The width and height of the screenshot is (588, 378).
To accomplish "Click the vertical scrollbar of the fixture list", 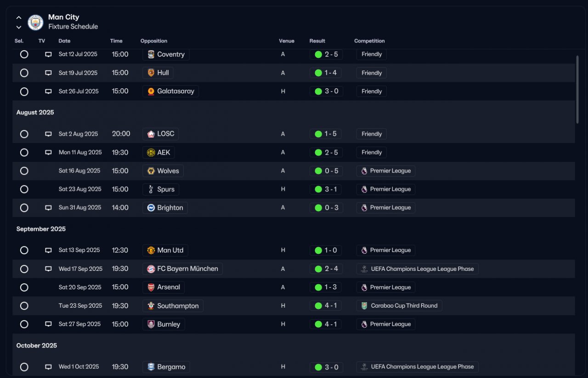I will [x=577, y=90].
